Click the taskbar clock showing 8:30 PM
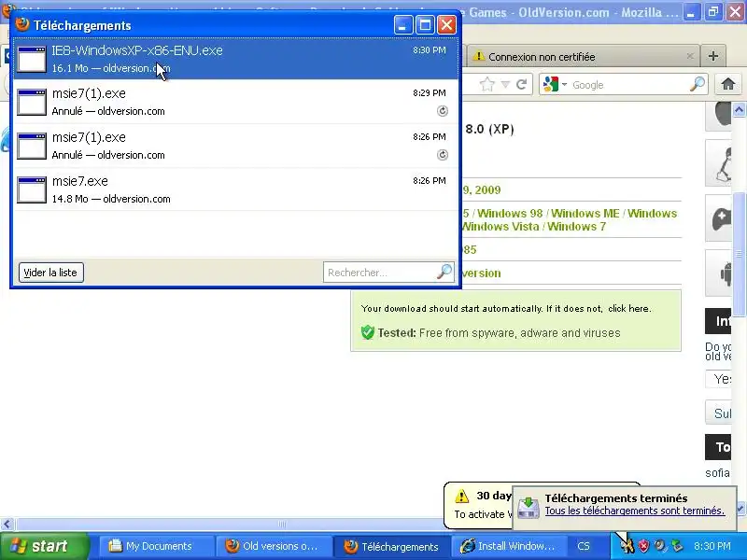The height and width of the screenshot is (560, 747). (712, 546)
